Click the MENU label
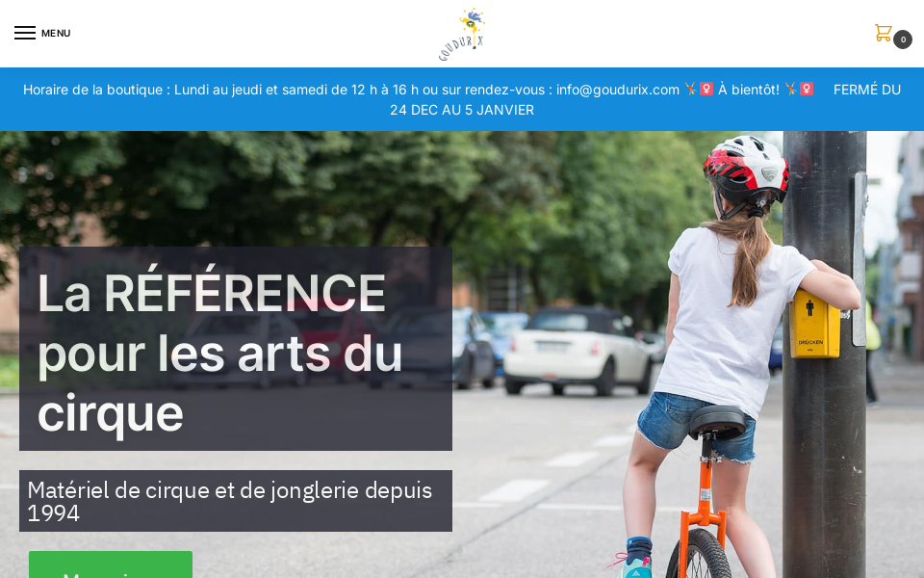Screen dimensions: 924x578 [x=56, y=34]
